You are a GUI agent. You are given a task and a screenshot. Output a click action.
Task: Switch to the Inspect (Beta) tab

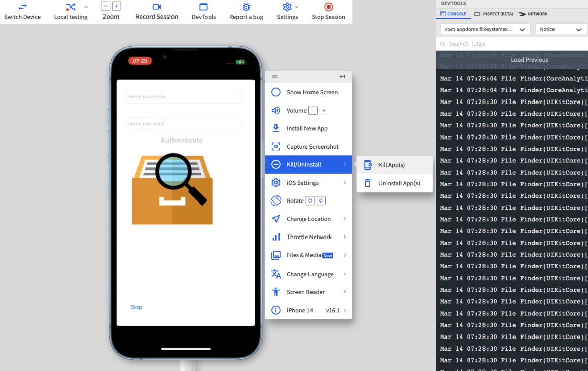tap(493, 14)
